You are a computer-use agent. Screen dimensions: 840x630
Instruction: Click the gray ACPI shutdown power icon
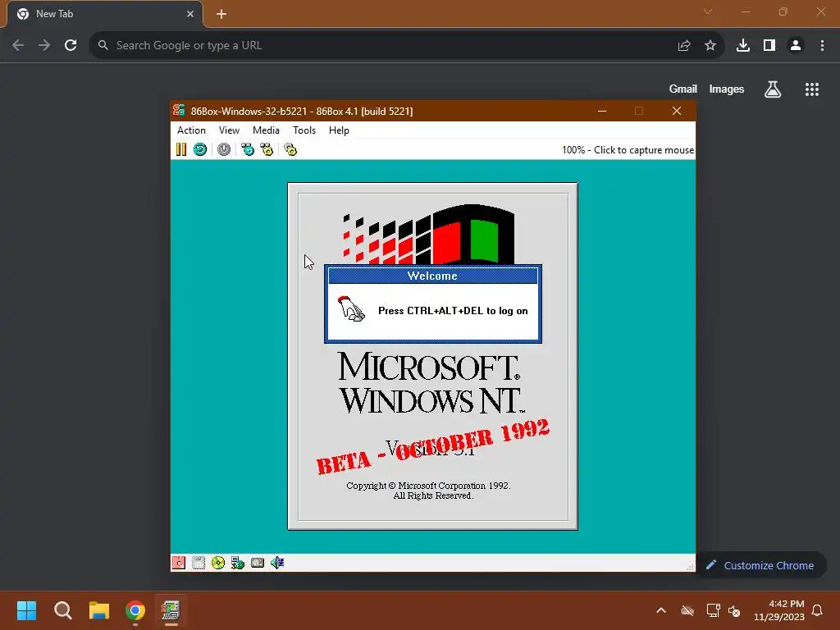click(x=224, y=149)
